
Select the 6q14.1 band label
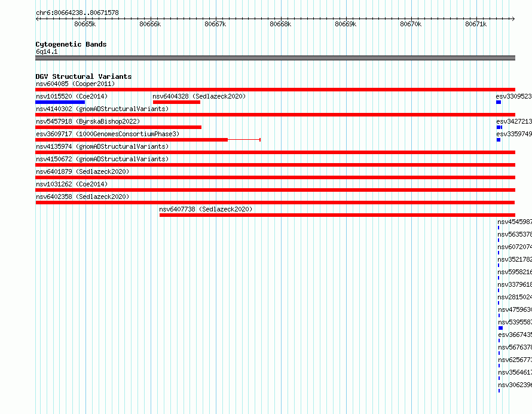(x=47, y=51)
